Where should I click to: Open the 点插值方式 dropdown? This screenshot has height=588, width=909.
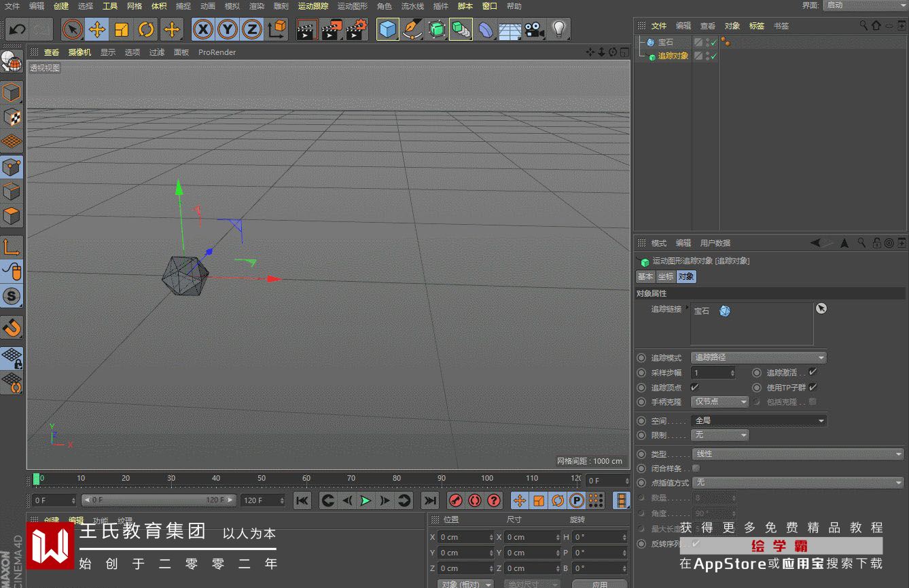798,483
